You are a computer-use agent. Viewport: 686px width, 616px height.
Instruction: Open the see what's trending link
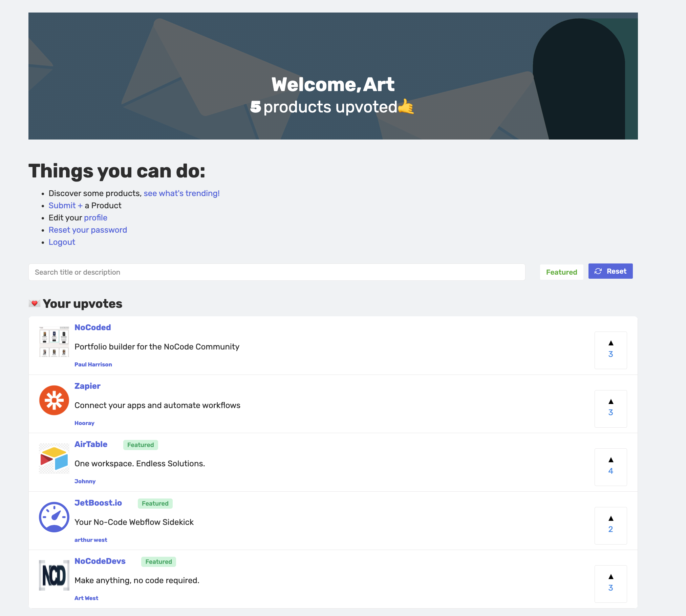pyautogui.click(x=181, y=193)
